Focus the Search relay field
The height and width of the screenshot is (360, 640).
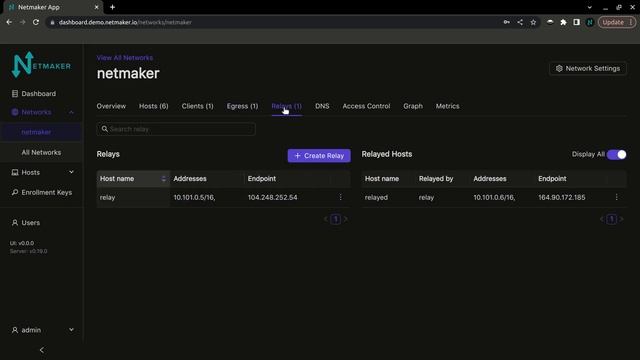pos(176,129)
